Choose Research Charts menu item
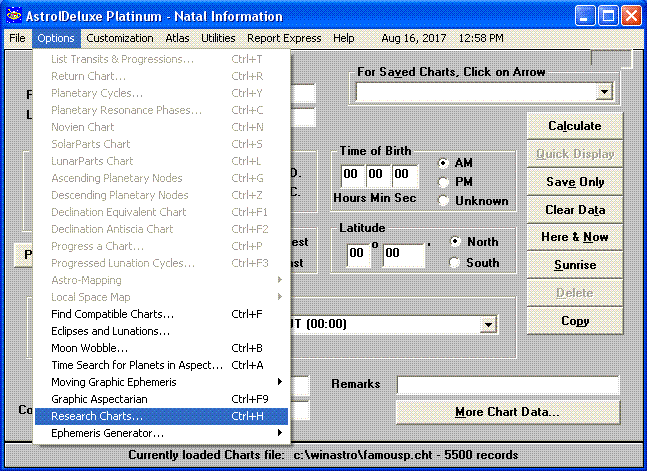The height and width of the screenshot is (471, 647). tap(161, 416)
